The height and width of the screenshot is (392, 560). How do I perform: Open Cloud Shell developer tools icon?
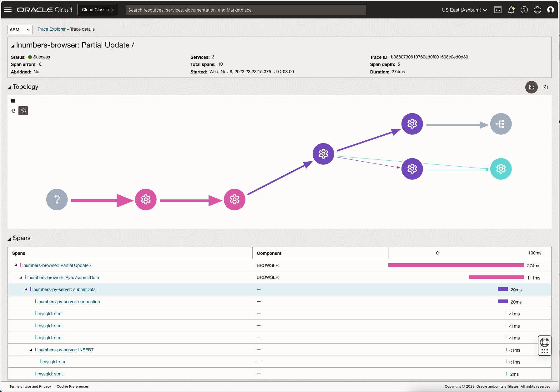pyautogui.click(x=498, y=10)
